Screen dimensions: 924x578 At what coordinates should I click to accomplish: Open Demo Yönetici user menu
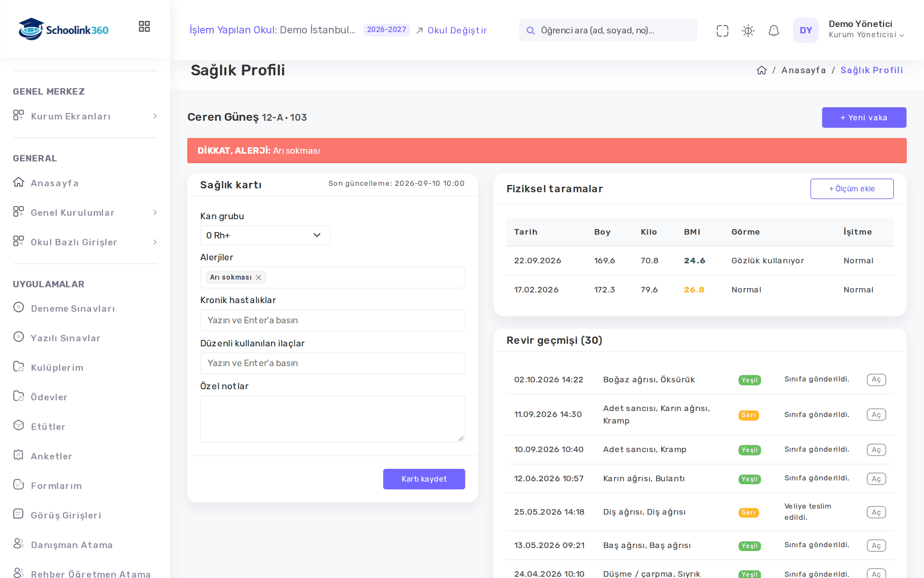click(866, 30)
